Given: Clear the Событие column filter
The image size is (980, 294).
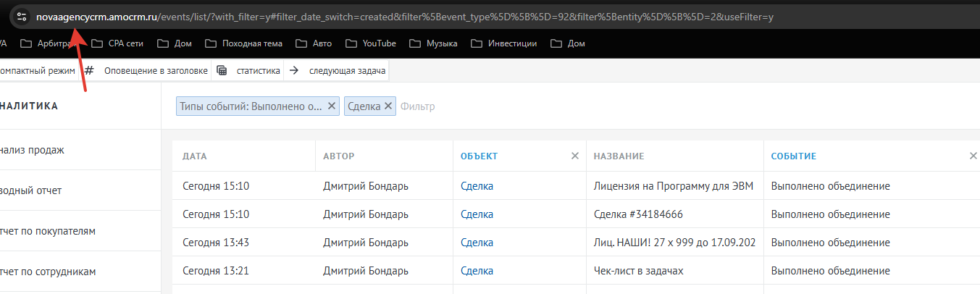Looking at the screenshot, I should click(973, 156).
